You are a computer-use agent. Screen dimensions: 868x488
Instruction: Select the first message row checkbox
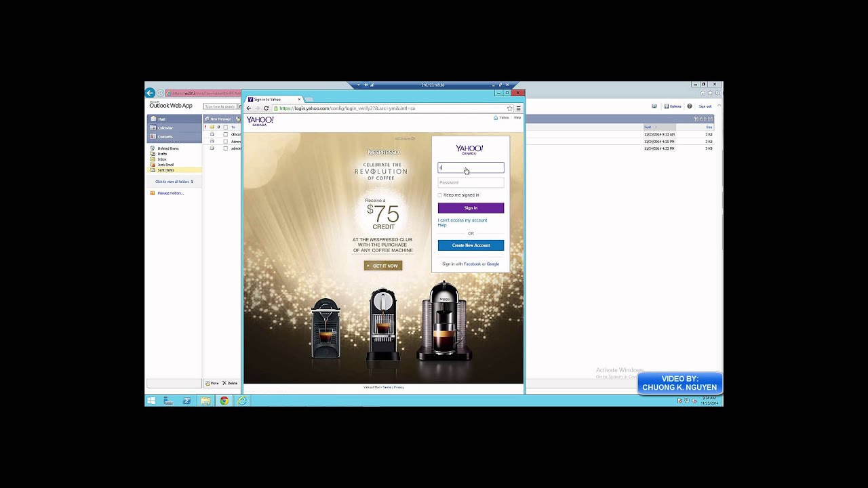[x=226, y=134]
